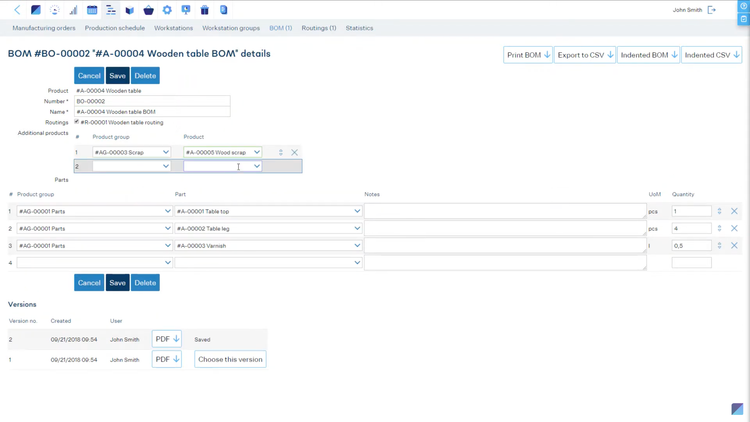
Task: Click the Choose this version button
Action: (x=230, y=359)
